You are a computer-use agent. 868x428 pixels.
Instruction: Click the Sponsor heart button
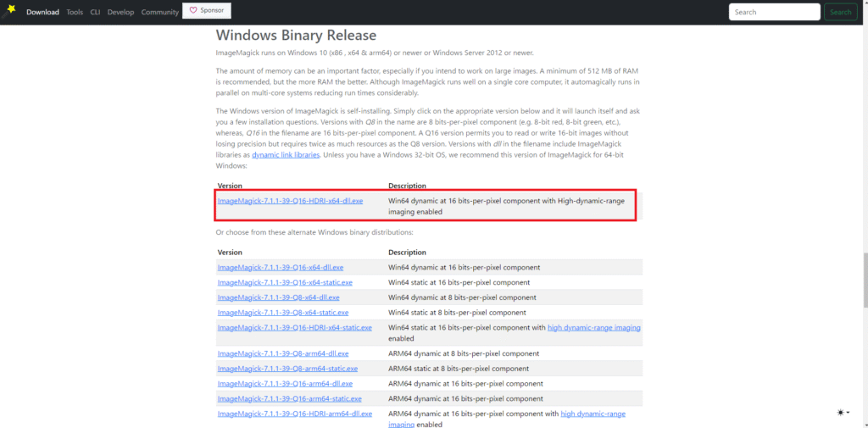[207, 10]
